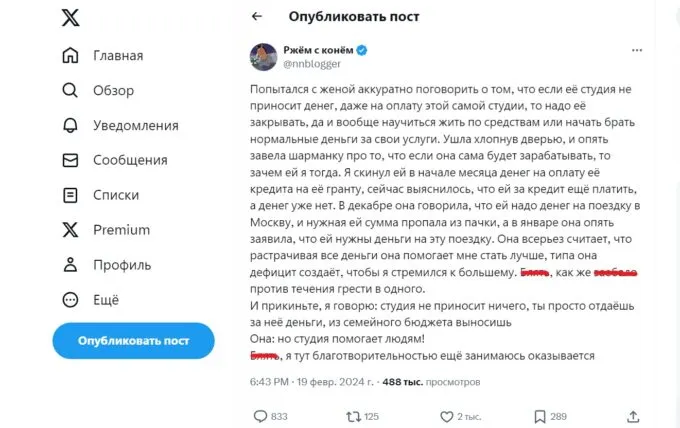This screenshot has height=428, width=680.
Task: Bookmark the post
Action: [x=539, y=416]
